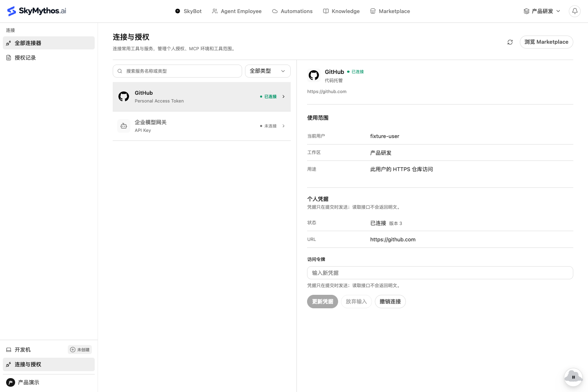Click the refresh icon beside 浏览 Marketplace

(x=510, y=42)
